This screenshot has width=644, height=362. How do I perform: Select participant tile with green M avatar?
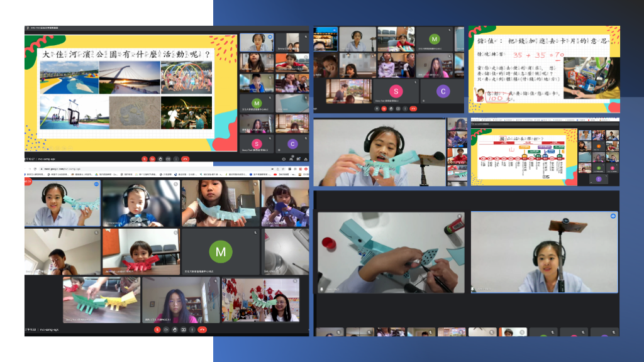point(220,252)
